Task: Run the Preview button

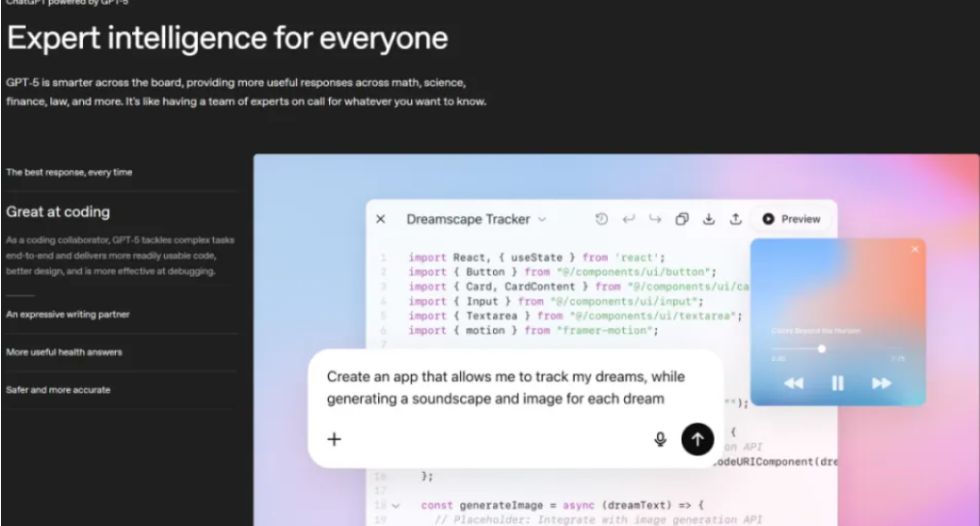Action: pyautogui.click(x=791, y=219)
